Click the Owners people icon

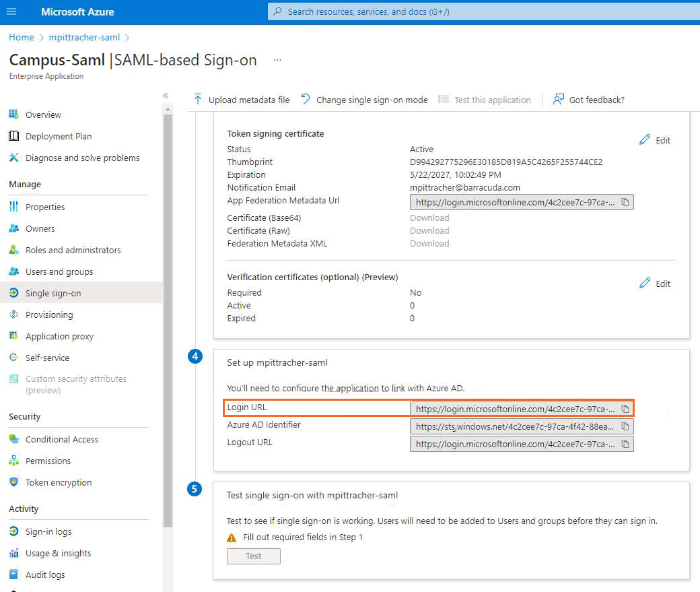click(x=14, y=228)
